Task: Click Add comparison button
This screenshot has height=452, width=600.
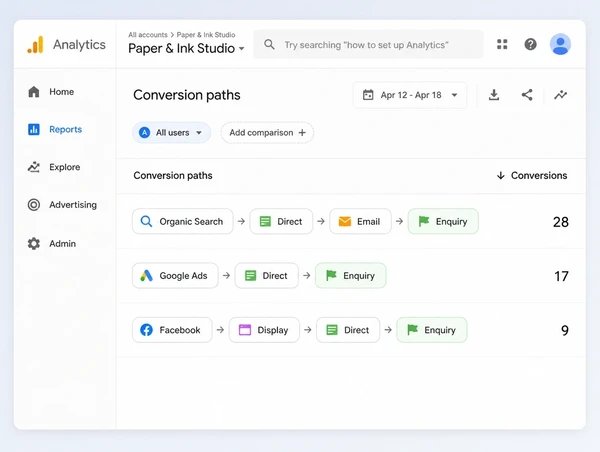Action: pos(267,133)
